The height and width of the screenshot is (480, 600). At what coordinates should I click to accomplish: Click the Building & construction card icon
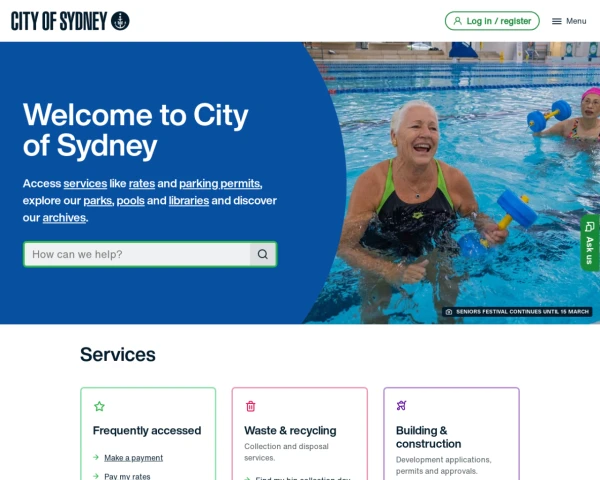pyautogui.click(x=401, y=405)
